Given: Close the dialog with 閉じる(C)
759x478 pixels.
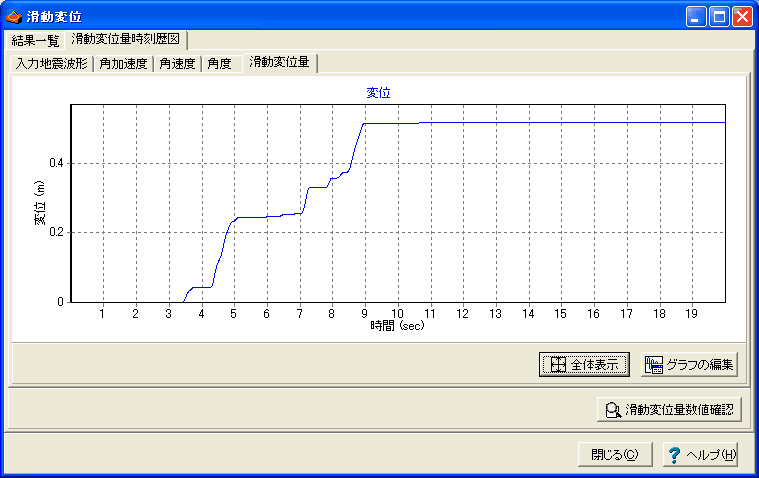Looking at the screenshot, I should [x=615, y=455].
